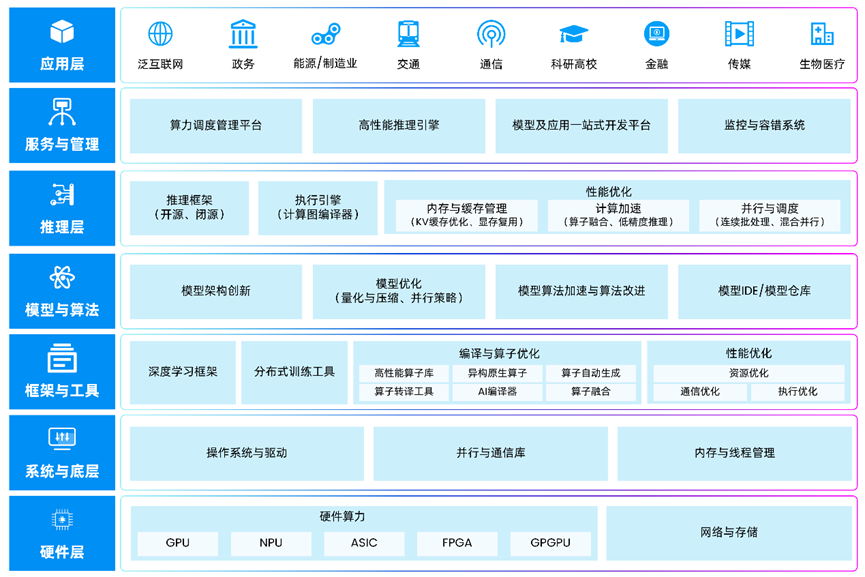Click the 模型IDE/模型仓库 box
This screenshot has width=865, height=577.
point(764,291)
